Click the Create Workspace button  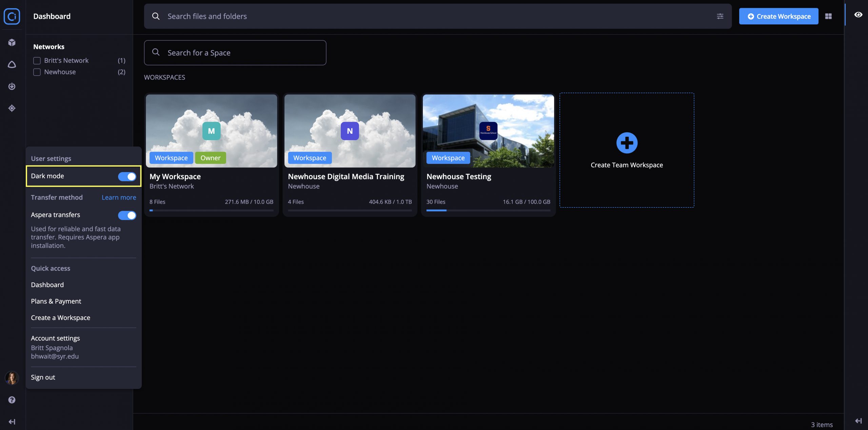778,16
